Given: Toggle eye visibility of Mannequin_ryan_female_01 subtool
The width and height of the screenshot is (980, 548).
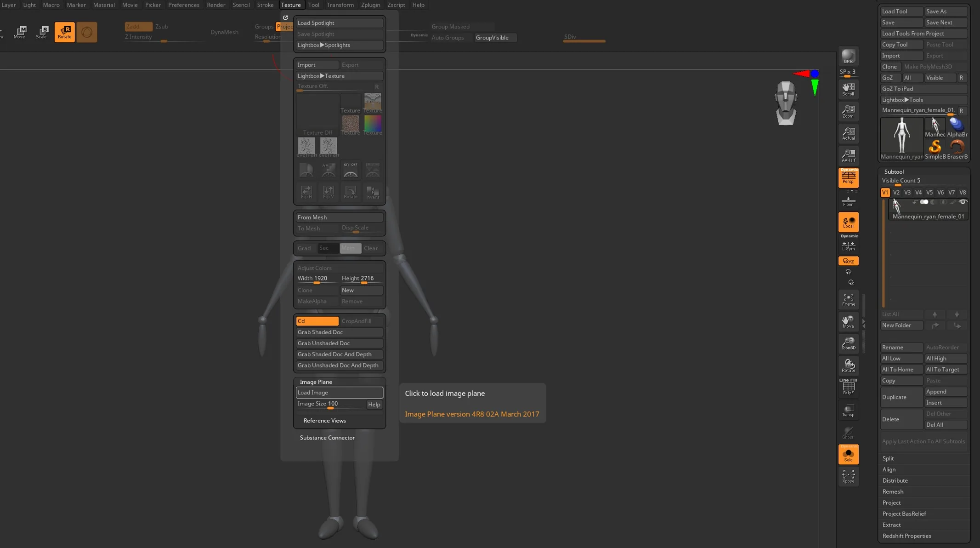Looking at the screenshot, I should tap(963, 202).
